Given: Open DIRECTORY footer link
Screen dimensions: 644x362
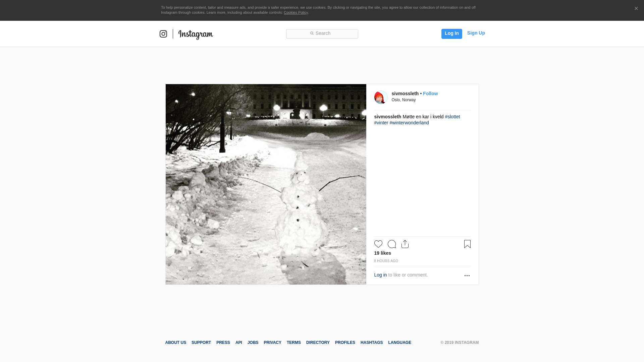Looking at the screenshot, I should [x=318, y=343].
